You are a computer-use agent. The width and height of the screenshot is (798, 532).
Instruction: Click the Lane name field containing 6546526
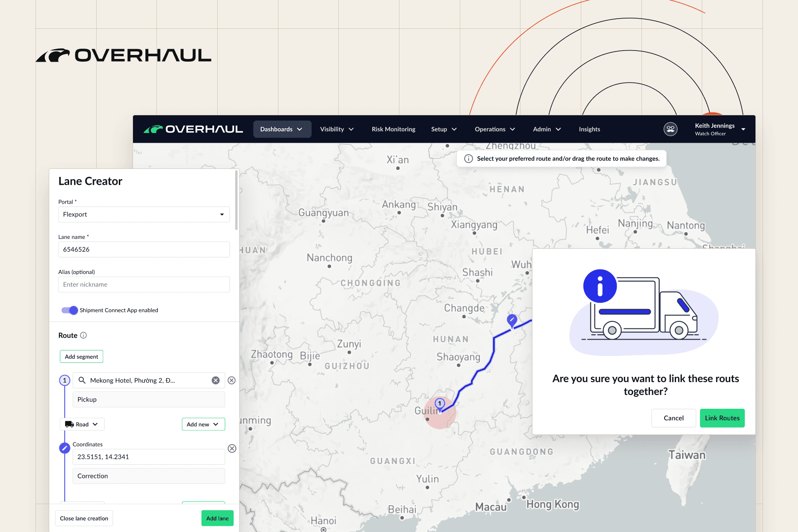144,250
